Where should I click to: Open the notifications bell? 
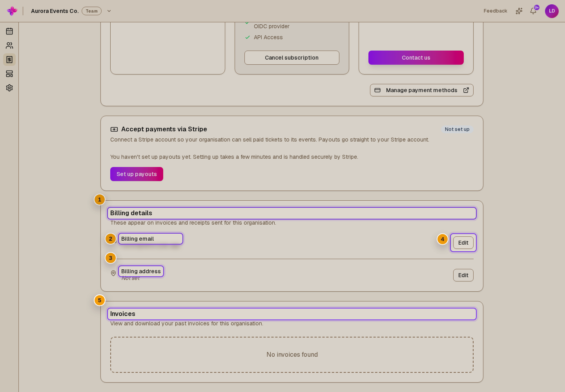533,11
